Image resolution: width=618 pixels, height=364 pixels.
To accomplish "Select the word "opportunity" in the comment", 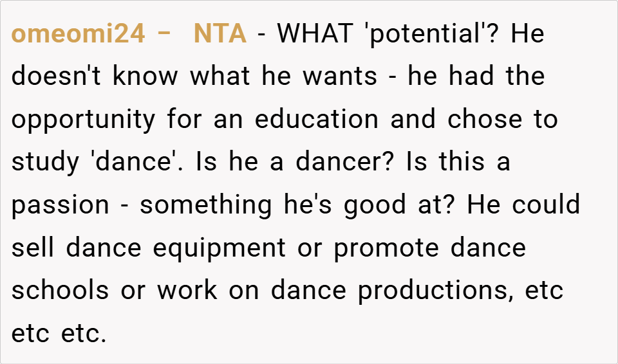I will tap(83, 120).
